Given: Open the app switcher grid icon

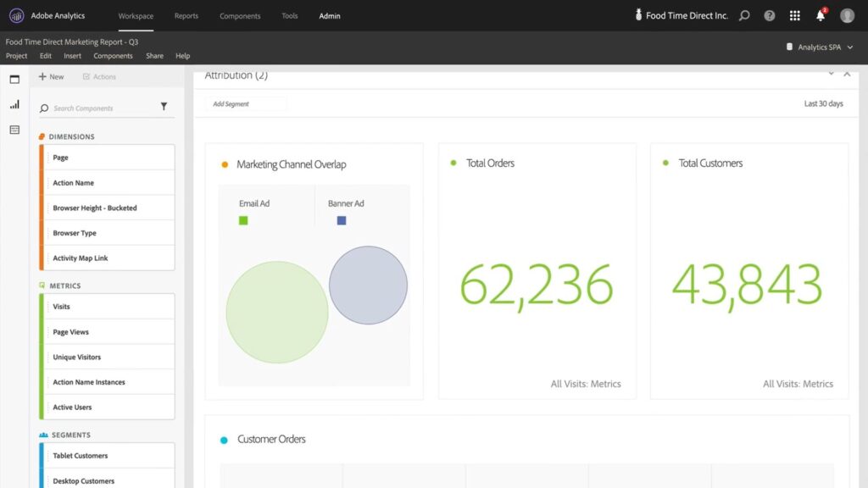Looking at the screenshot, I should 794,14.
